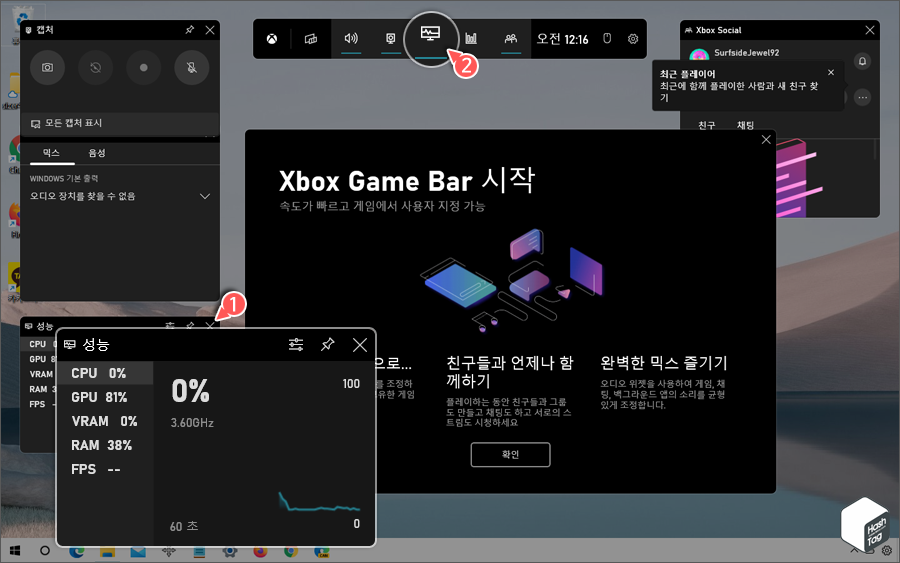Image resolution: width=900 pixels, height=563 pixels.
Task: Toggle the microphone while recording
Action: pyautogui.click(x=192, y=67)
